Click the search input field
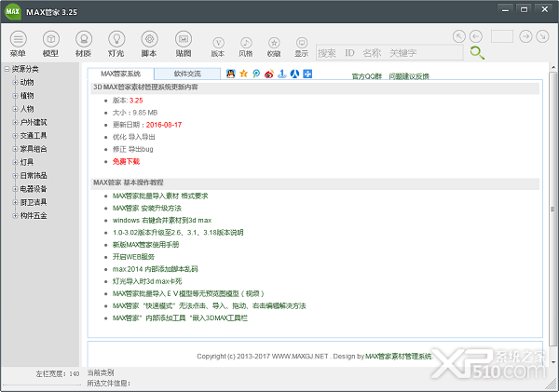The image size is (559, 392). coord(389,53)
